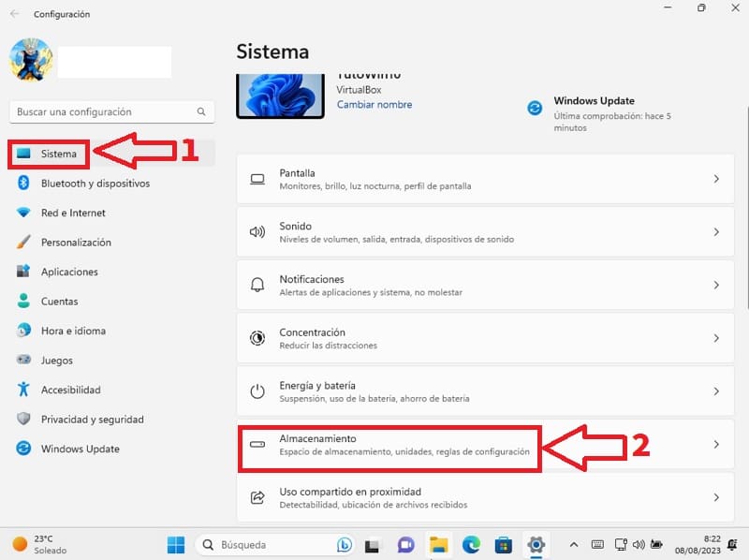This screenshot has width=749, height=560.
Task: Click the Cambiar nombre link
Action: pos(374,105)
